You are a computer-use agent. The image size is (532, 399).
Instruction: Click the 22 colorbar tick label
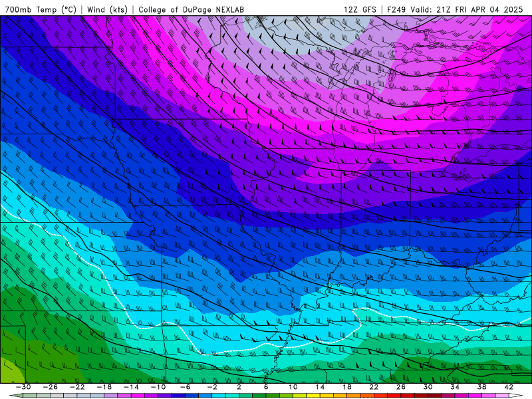click(374, 387)
